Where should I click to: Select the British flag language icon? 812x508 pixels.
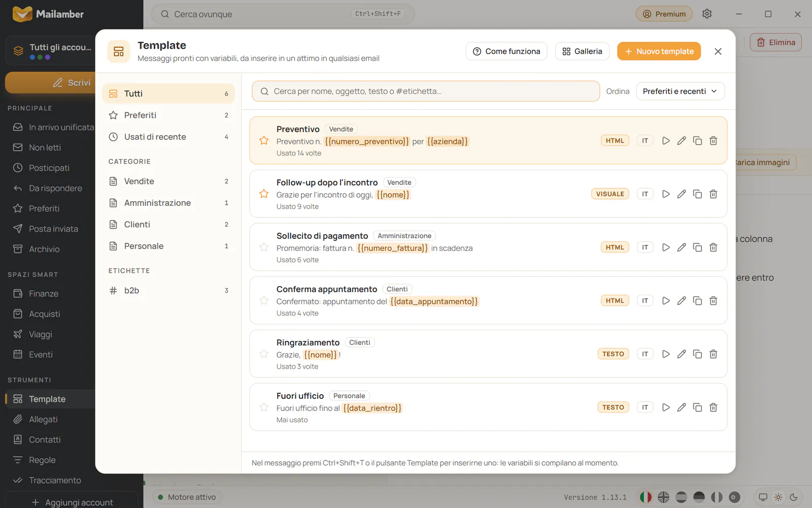[x=663, y=497]
